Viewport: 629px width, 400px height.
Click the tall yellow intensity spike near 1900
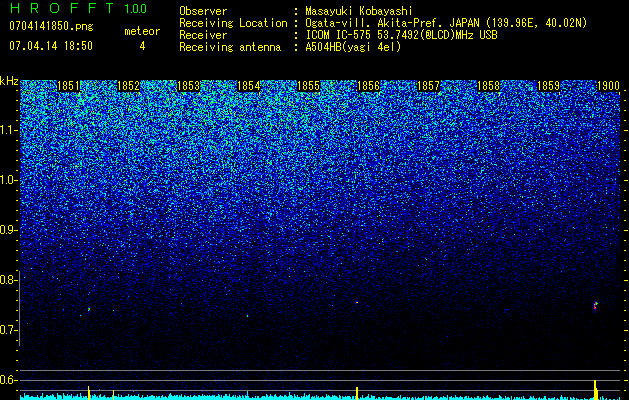[596, 390]
